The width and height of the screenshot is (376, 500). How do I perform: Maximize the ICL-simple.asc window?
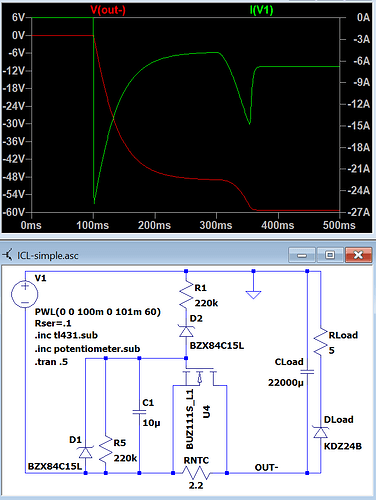click(x=330, y=255)
